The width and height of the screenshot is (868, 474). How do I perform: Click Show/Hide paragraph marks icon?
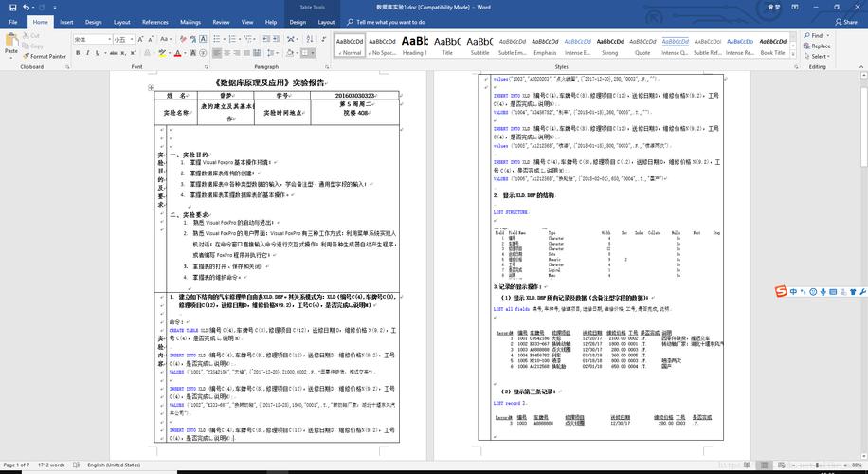323,39
